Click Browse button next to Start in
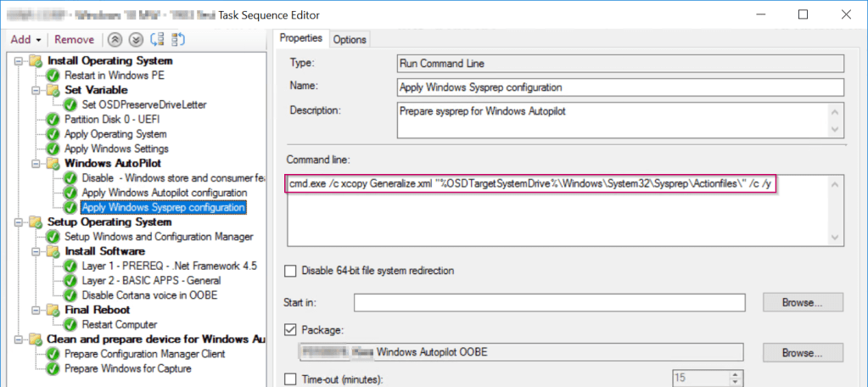The width and height of the screenshot is (868, 387). click(x=803, y=302)
